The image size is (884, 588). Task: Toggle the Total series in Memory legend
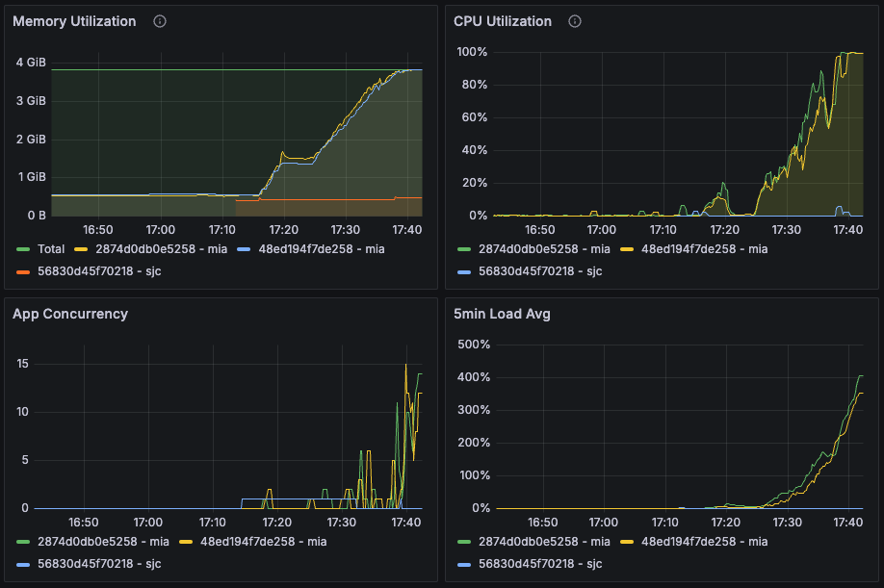[51, 249]
